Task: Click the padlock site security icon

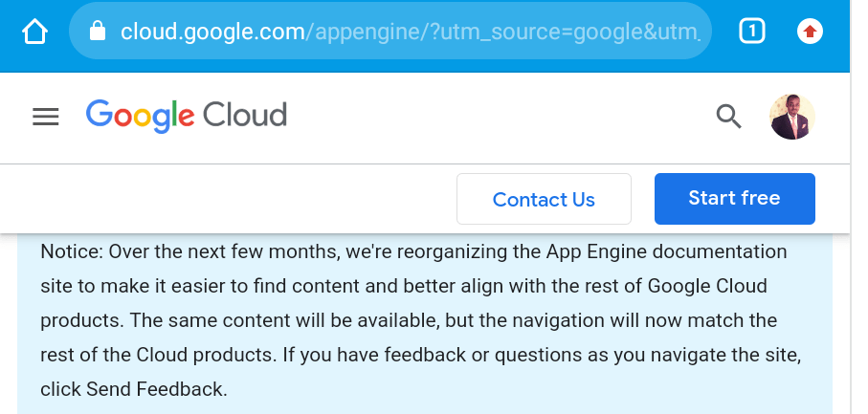Action: (x=98, y=31)
